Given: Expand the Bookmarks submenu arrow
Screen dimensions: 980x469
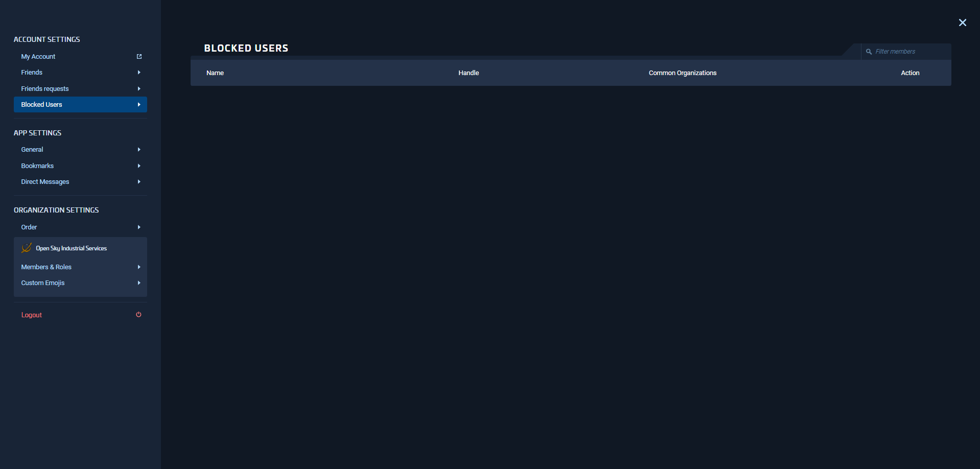Looking at the screenshot, I should (x=138, y=166).
